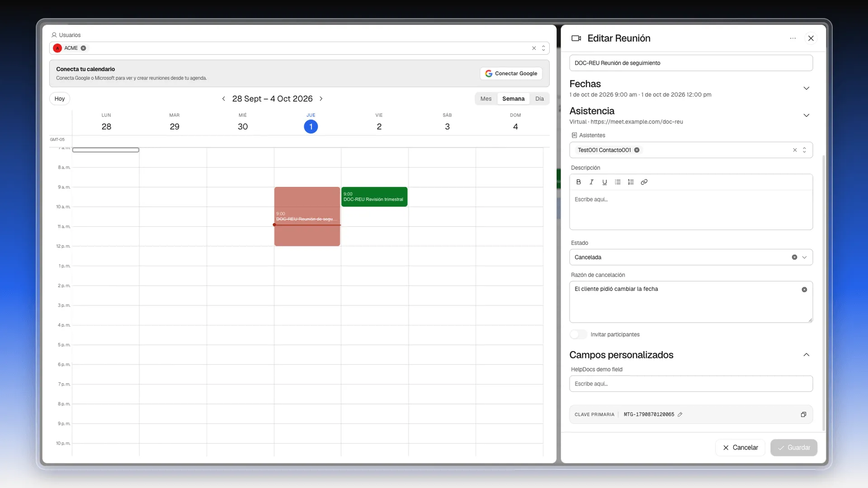Switch calendar to Día view
868x488 pixels.
pyautogui.click(x=539, y=99)
